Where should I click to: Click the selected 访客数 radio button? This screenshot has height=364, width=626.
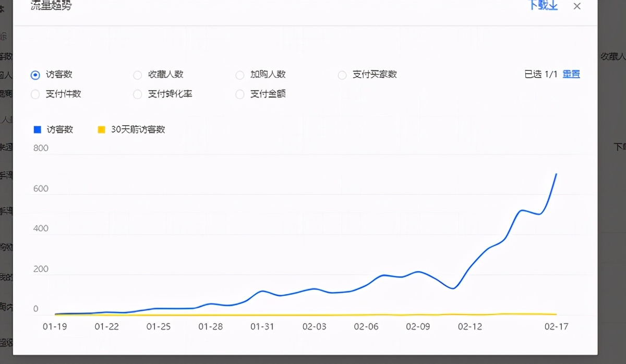point(35,75)
